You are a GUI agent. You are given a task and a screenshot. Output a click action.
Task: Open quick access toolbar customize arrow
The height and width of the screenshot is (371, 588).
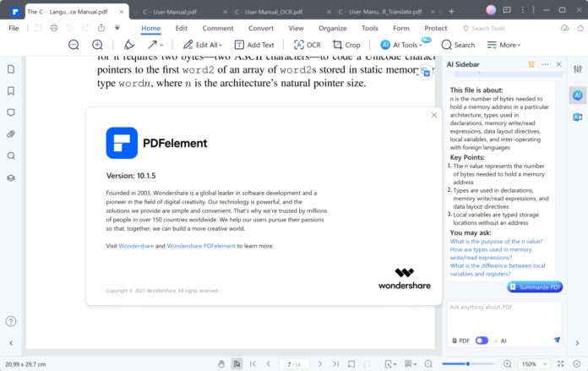point(117,28)
